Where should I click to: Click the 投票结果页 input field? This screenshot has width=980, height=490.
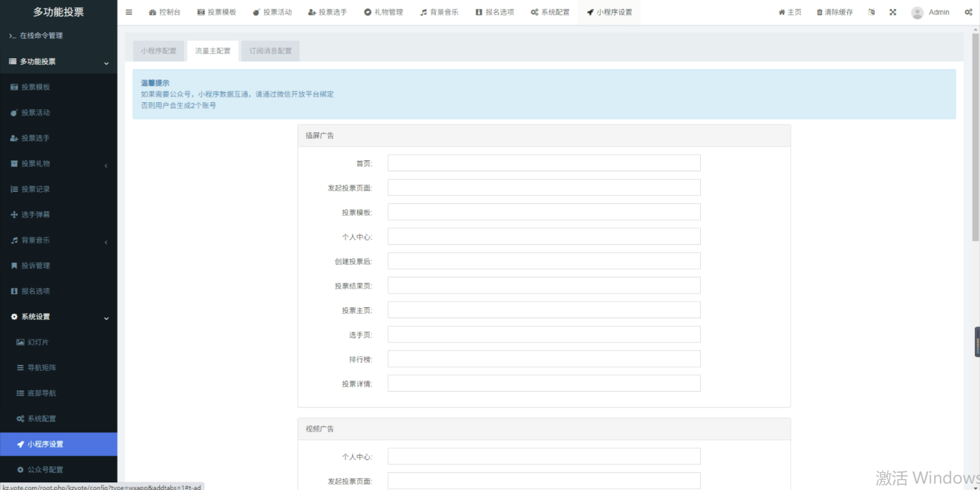tap(544, 286)
